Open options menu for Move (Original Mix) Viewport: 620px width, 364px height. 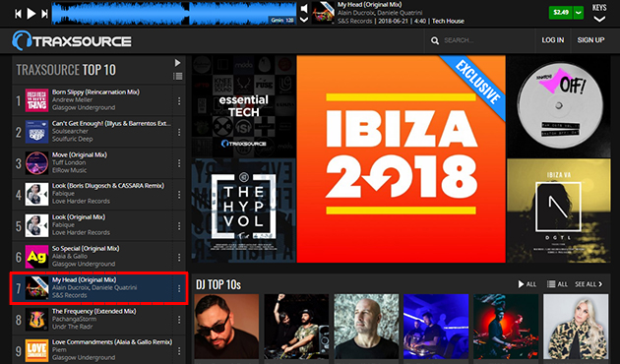(179, 163)
